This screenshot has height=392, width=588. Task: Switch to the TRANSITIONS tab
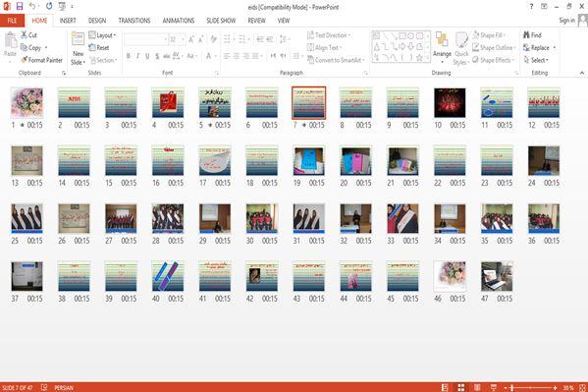pos(134,21)
